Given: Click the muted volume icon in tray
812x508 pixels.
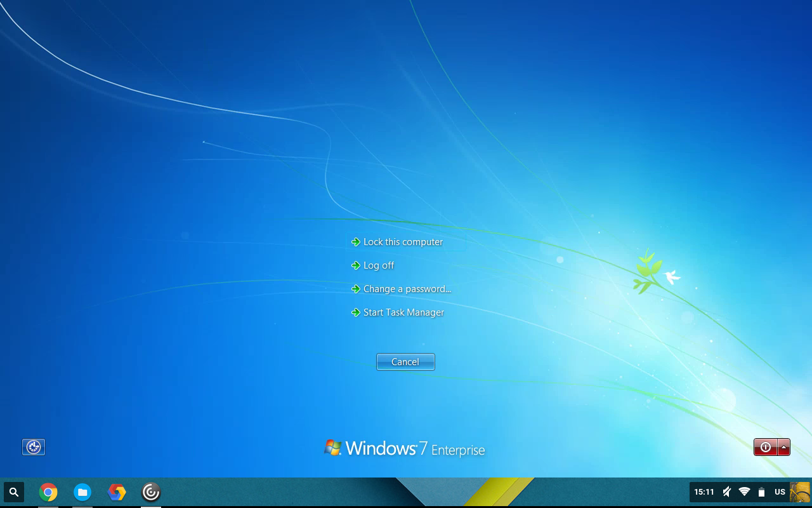Looking at the screenshot, I should [727, 492].
